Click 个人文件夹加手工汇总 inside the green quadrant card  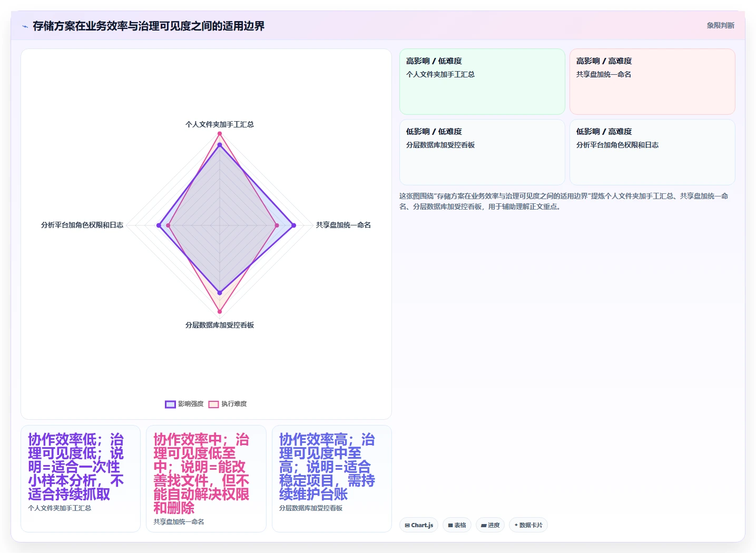(440, 74)
